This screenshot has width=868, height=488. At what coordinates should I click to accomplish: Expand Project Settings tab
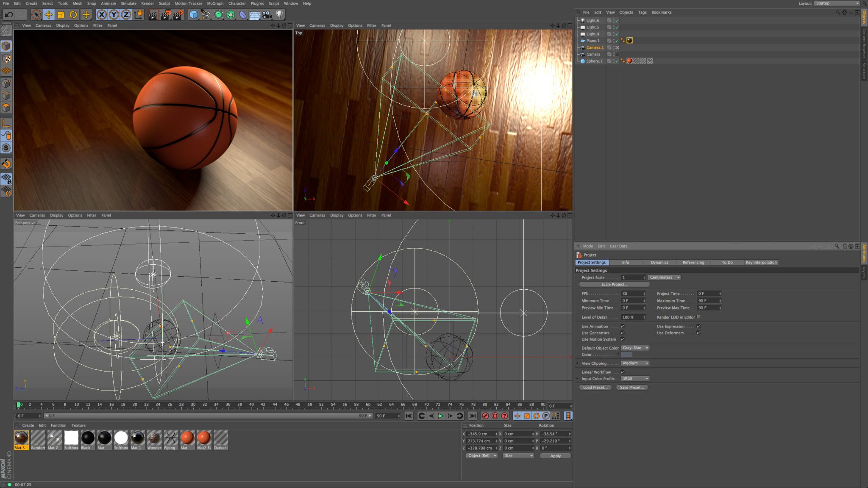click(x=591, y=262)
